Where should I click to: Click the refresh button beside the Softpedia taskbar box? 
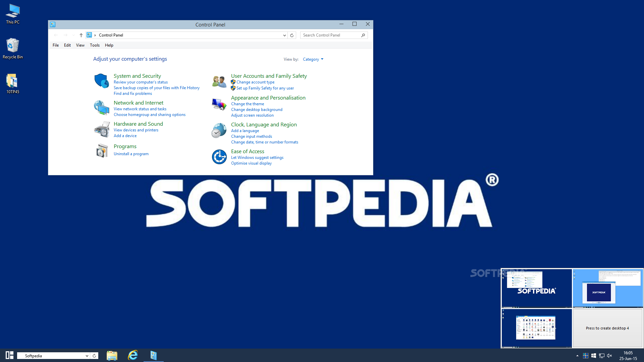click(x=94, y=356)
